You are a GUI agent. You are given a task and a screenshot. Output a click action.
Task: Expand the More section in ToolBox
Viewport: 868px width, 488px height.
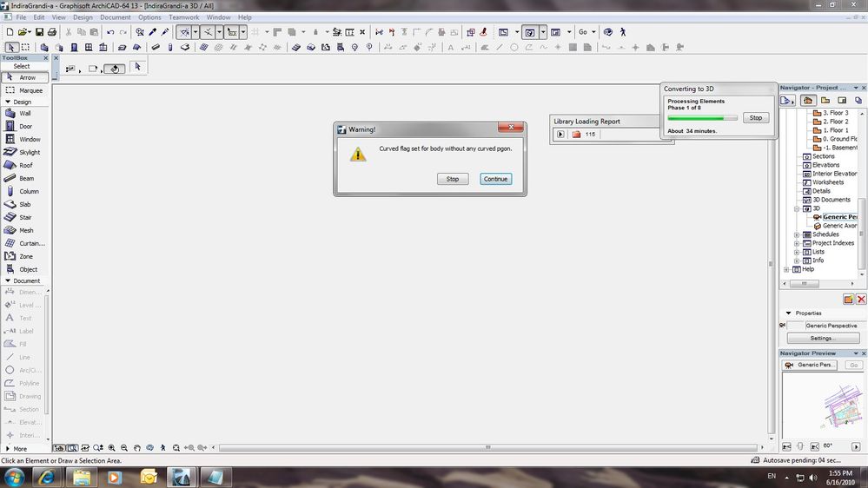pyautogui.click(x=8, y=449)
